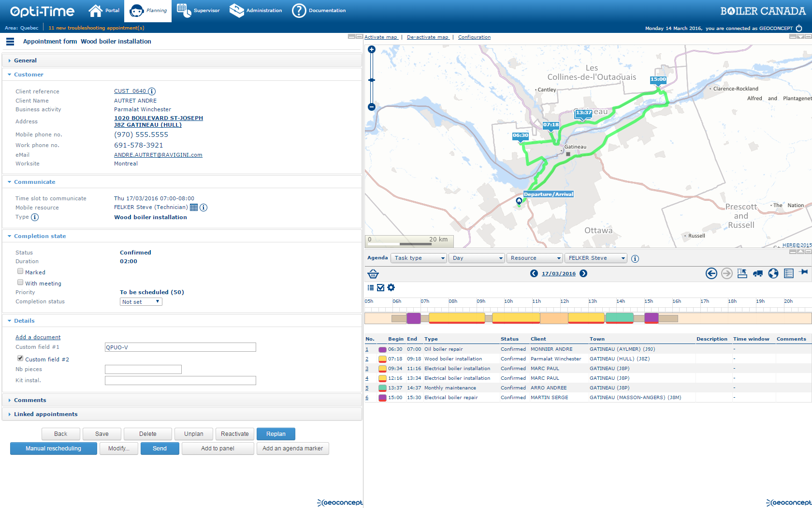Viewport: 812px width, 508px height.
Task: Open agenda settings gear icon
Action: tap(391, 288)
